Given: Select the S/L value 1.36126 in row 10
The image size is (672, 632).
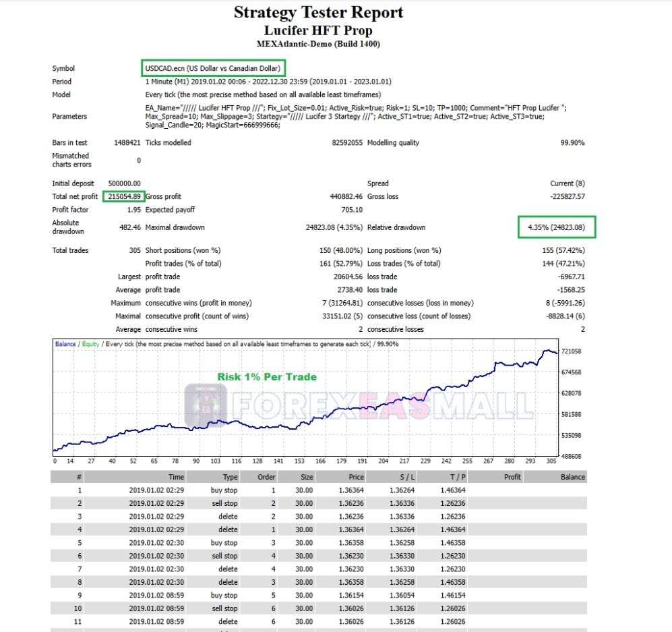Looking at the screenshot, I should click(402, 608).
